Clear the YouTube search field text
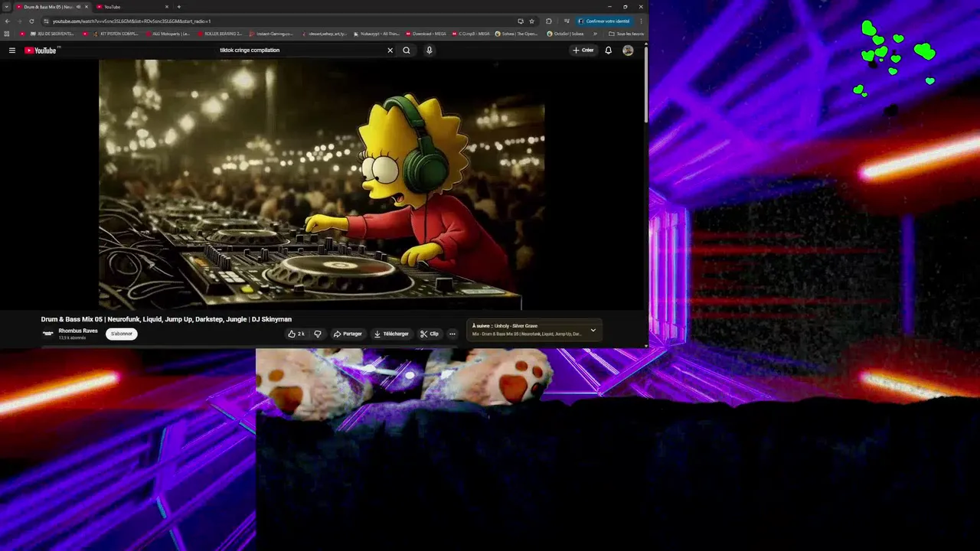 [390, 51]
